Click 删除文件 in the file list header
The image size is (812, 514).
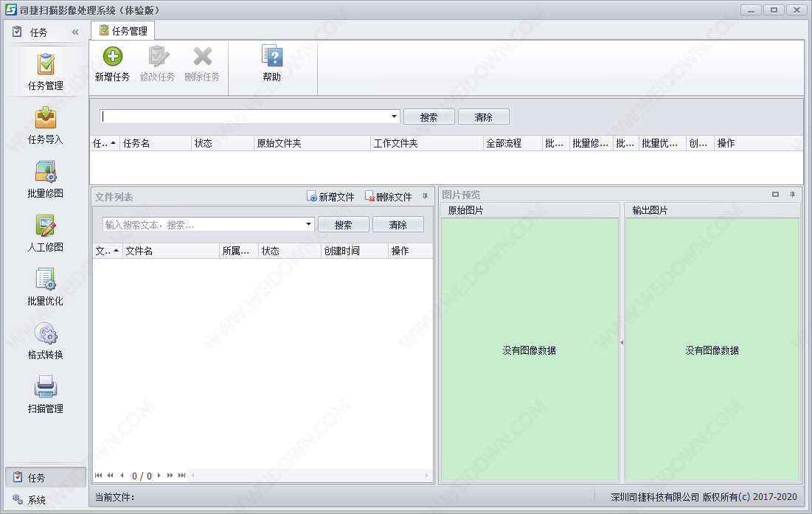pyautogui.click(x=389, y=197)
